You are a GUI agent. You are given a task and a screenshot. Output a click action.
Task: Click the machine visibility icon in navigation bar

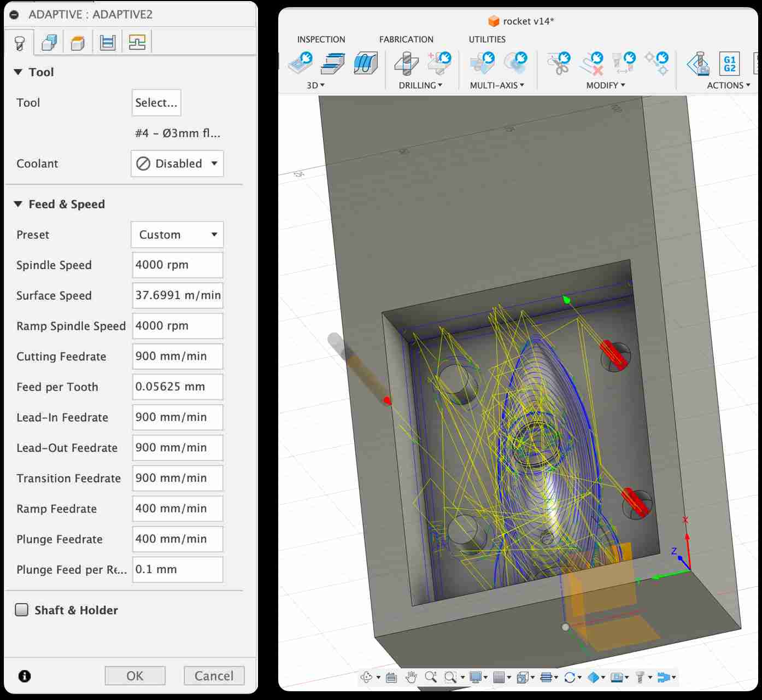pyautogui.click(x=617, y=677)
